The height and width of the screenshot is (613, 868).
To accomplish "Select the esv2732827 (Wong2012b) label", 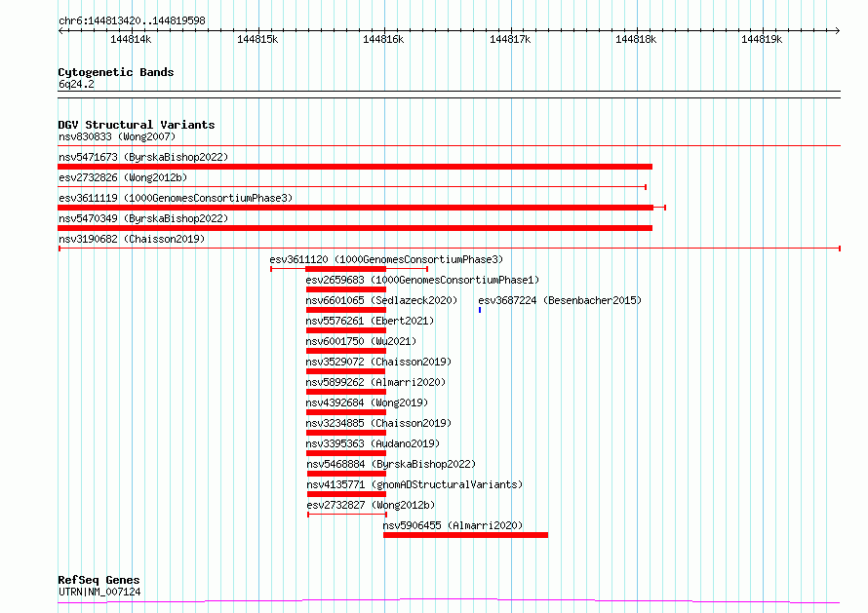I will (371, 505).
